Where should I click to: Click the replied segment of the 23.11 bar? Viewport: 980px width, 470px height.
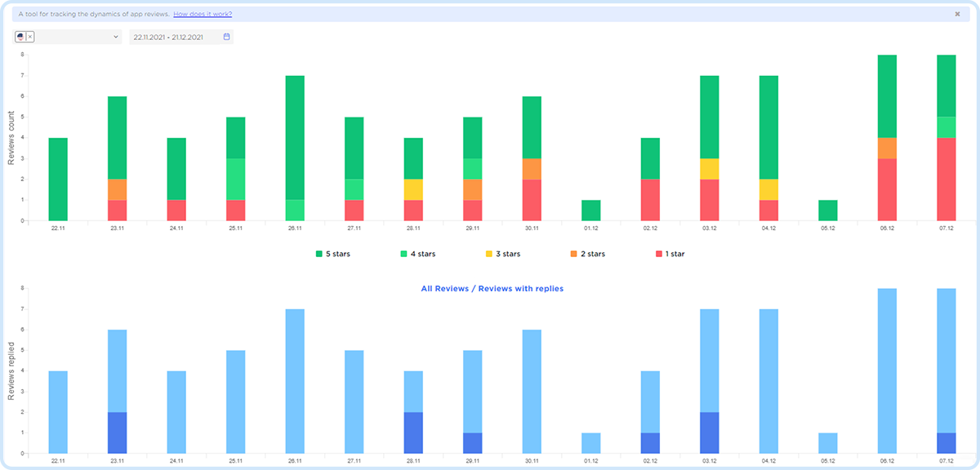[x=118, y=432]
